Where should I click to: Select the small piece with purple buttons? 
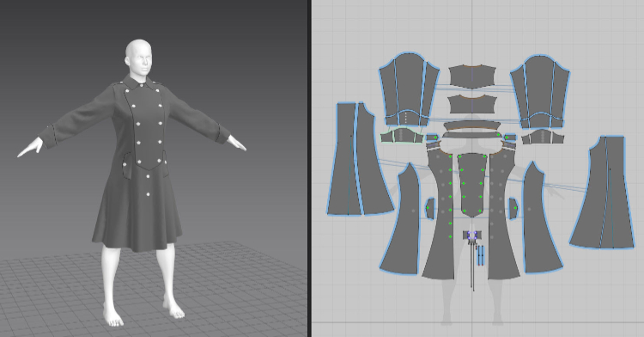coord(472,236)
